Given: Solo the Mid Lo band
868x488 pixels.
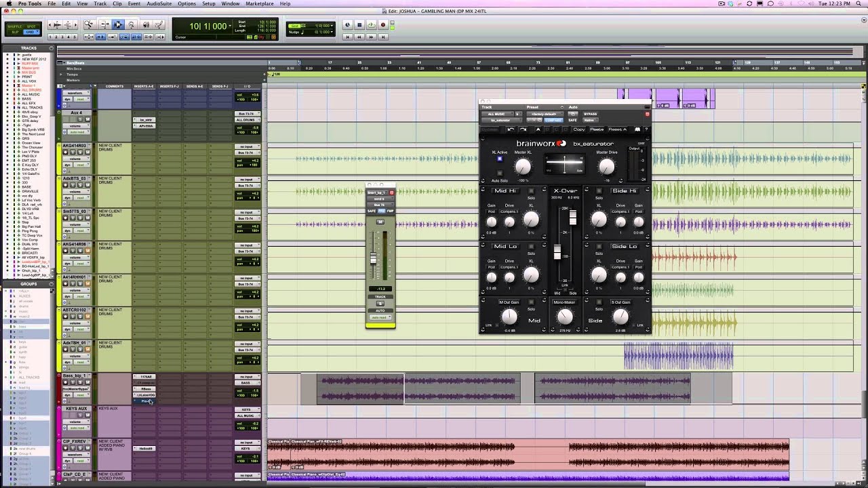Looking at the screenshot, I should [x=531, y=247].
